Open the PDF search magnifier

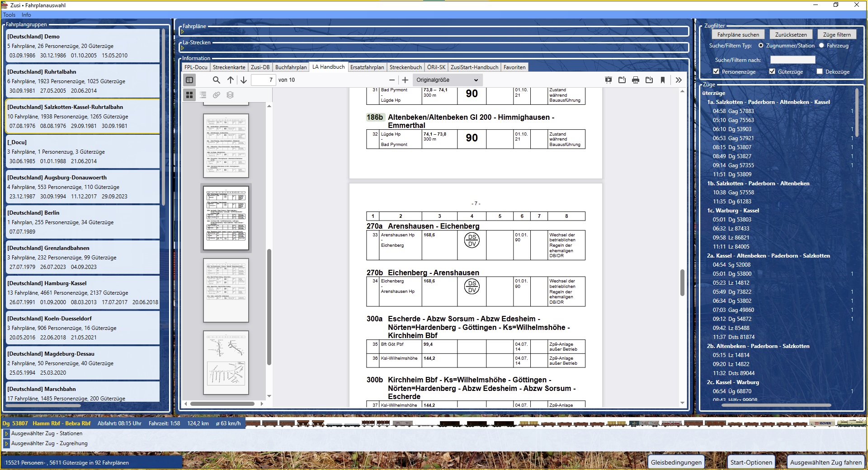click(216, 80)
